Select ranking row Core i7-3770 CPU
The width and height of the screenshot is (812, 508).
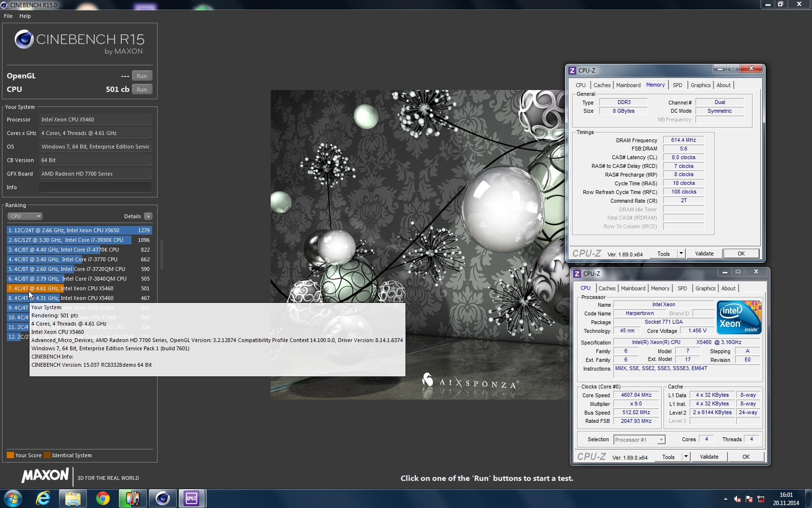(x=79, y=259)
